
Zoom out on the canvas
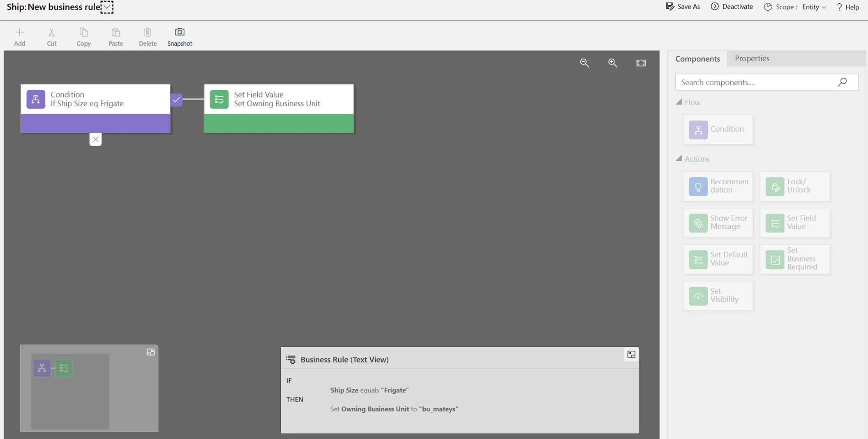coord(584,63)
